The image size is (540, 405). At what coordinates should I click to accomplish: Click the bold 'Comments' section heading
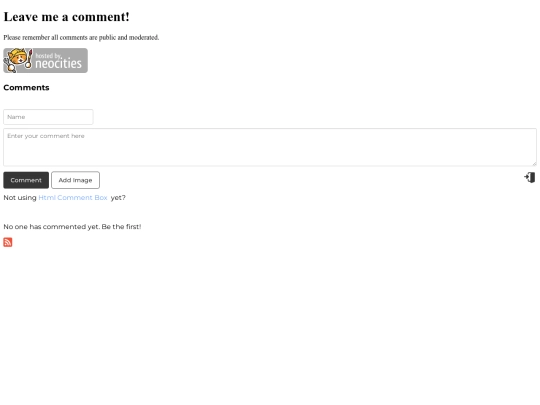[x=26, y=87]
